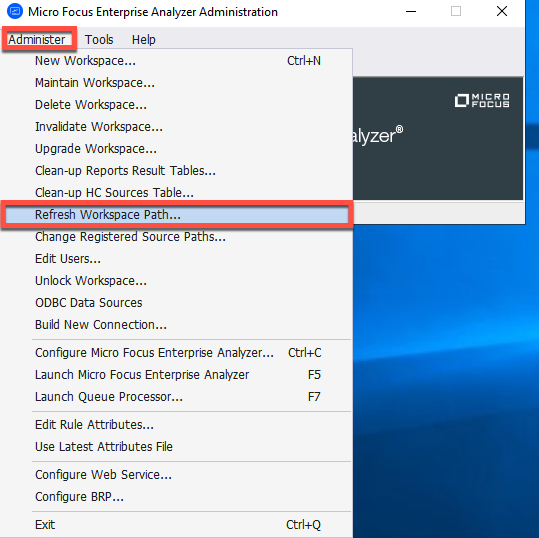
Task: Open Edit Rule Attributes... option
Action: point(176,425)
